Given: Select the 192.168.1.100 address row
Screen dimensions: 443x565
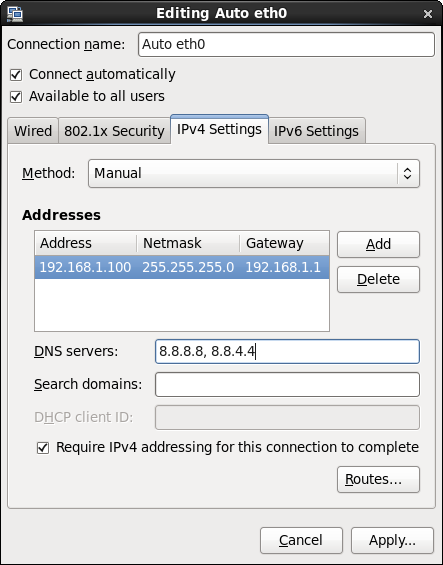Looking at the screenshot, I should pos(182,267).
